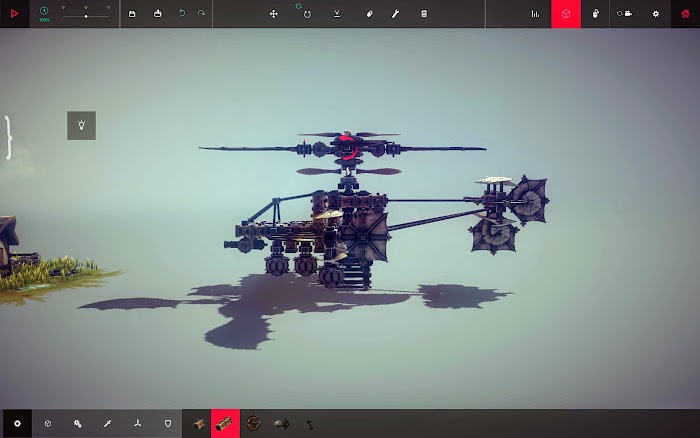The image size is (700, 438).
Task: Click the green time scale clock icon
Action: tap(44, 11)
